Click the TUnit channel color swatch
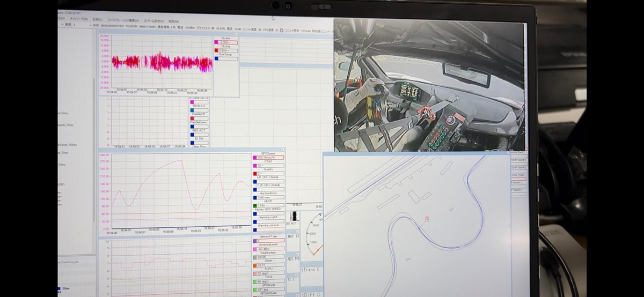644x297 pixels. coord(255,281)
